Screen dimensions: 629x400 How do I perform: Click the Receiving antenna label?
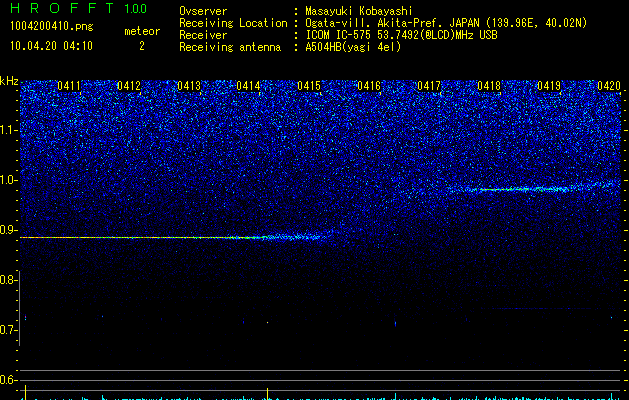coord(230,47)
